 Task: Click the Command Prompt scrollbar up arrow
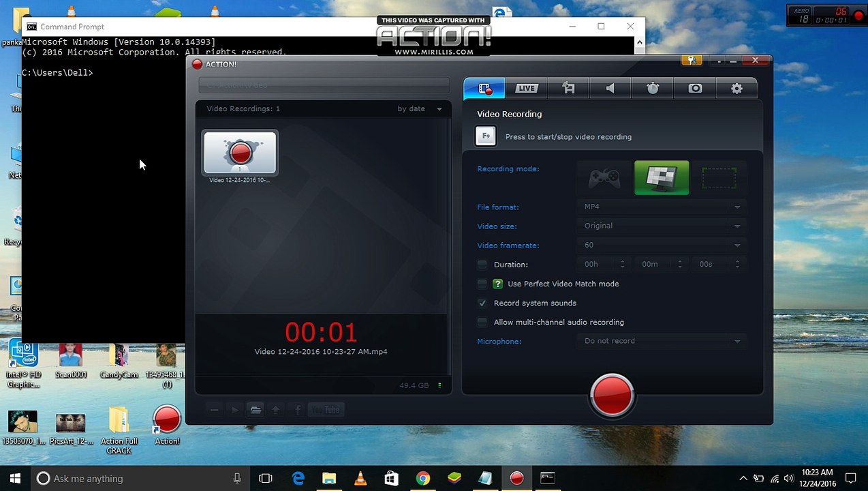coord(639,42)
